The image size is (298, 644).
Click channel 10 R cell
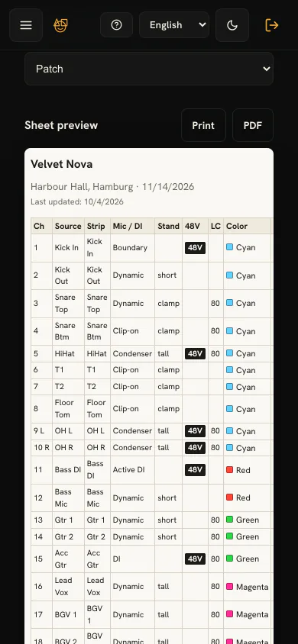coord(41,448)
